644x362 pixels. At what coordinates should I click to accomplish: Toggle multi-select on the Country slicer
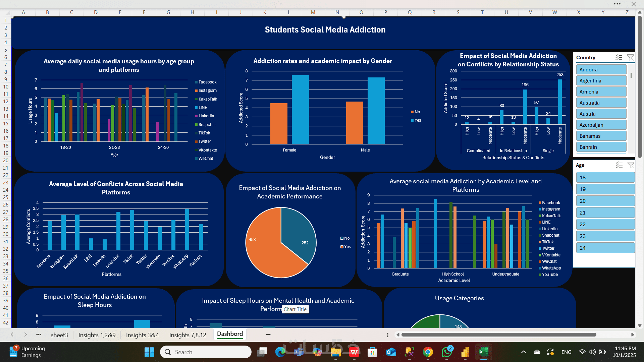tap(619, 58)
